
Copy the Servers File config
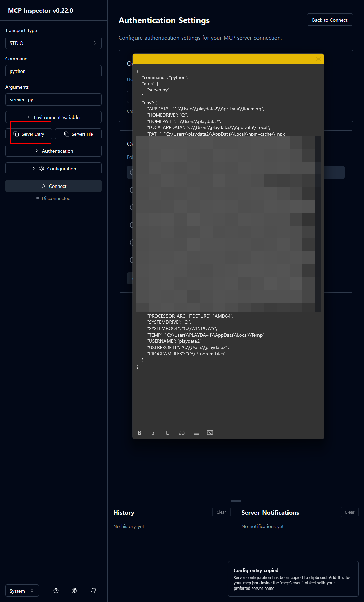pos(78,134)
